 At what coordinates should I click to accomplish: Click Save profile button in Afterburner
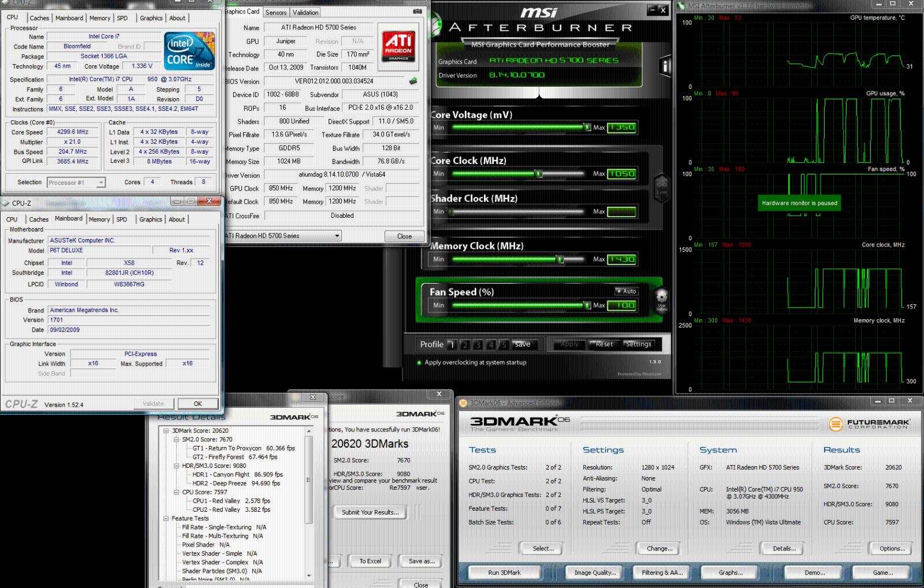click(523, 344)
